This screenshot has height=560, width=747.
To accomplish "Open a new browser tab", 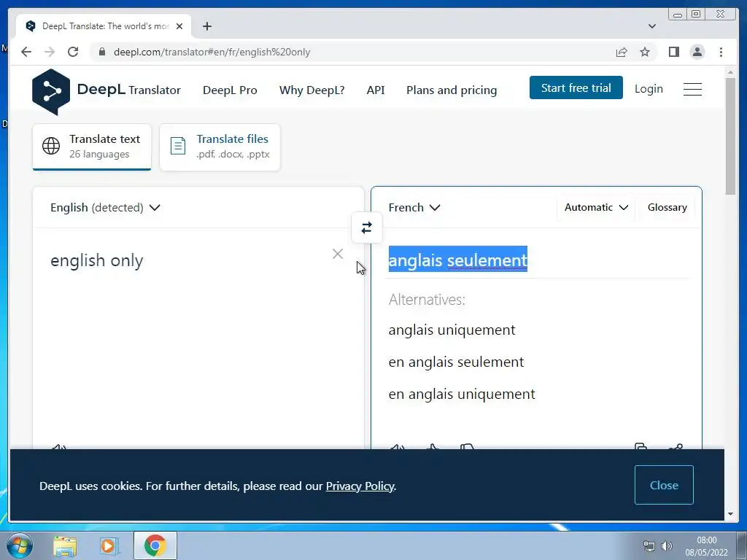I will [x=206, y=26].
